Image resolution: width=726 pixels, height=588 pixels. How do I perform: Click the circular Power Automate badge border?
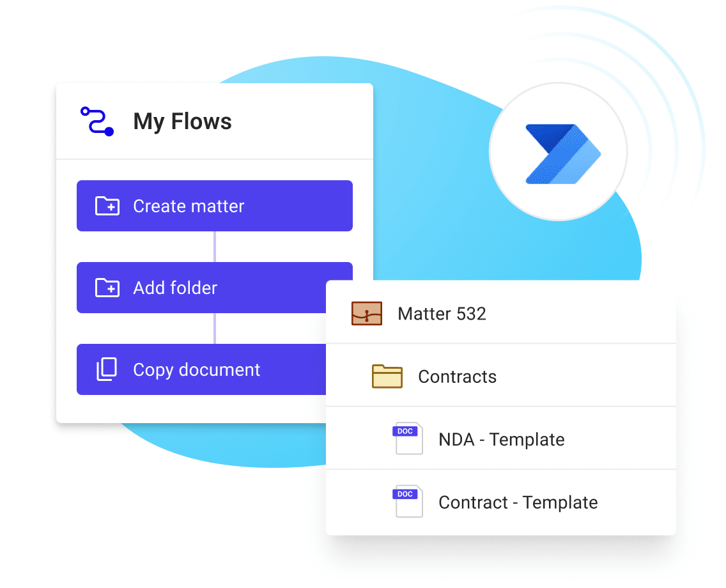tap(559, 85)
